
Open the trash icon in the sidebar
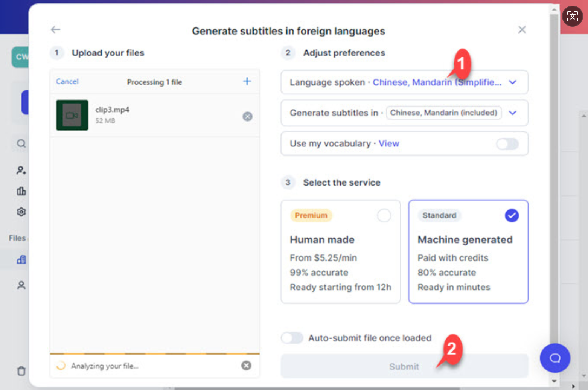(21, 371)
